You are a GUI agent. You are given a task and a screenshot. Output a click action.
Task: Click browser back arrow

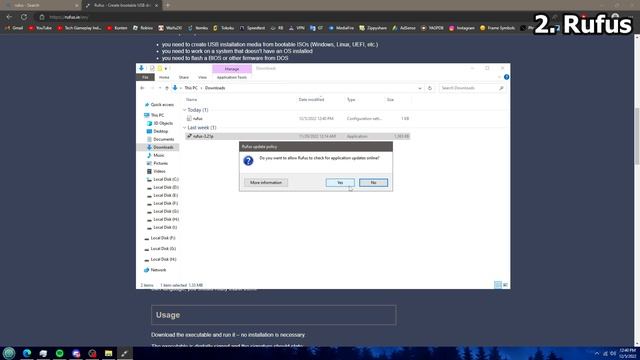pos(9,17)
